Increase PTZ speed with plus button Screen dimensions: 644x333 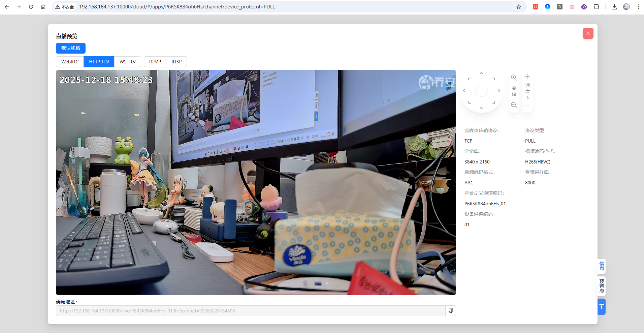tap(527, 77)
